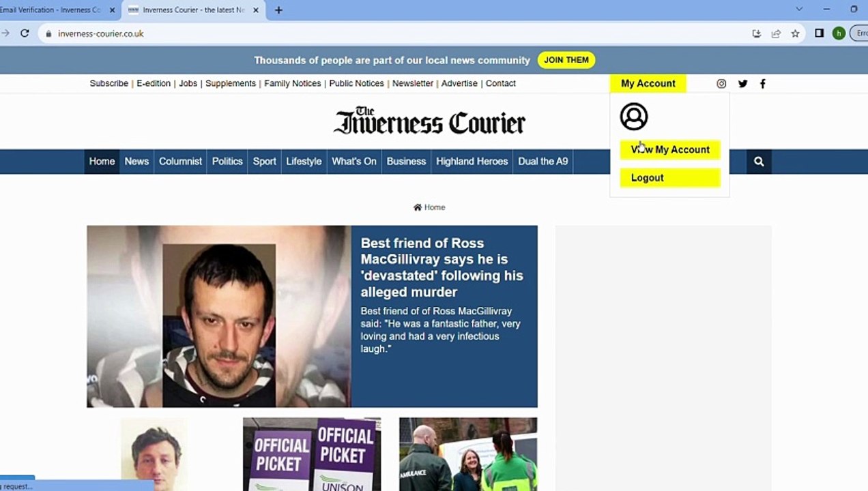Viewport: 868px width, 491px height.
Task: Reload the page with browser refresh icon
Action: (25, 33)
